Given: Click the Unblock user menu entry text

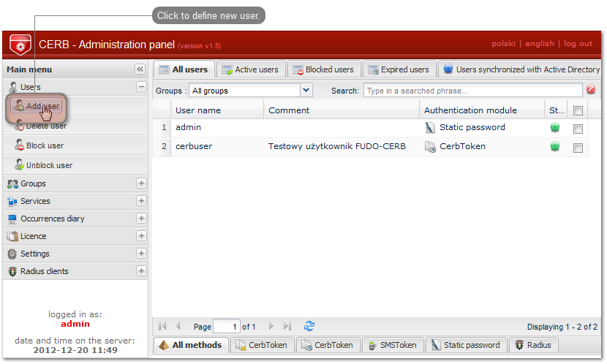Looking at the screenshot, I should (x=49, y=166).
